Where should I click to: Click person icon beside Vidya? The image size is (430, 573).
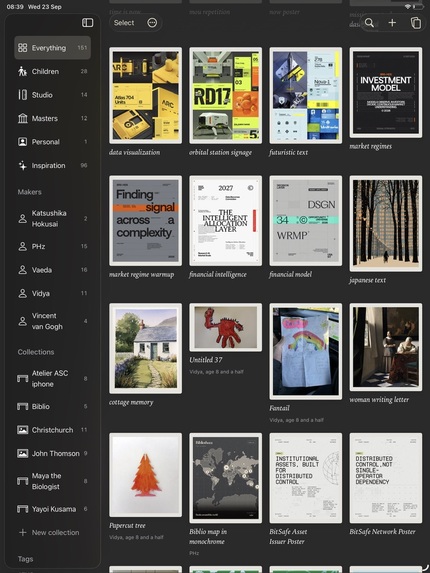pos(23,293)
